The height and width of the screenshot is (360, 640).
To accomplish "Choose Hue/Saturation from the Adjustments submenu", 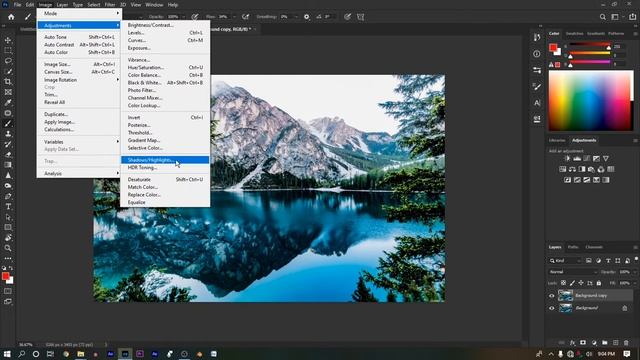I will tap(165, 67).
